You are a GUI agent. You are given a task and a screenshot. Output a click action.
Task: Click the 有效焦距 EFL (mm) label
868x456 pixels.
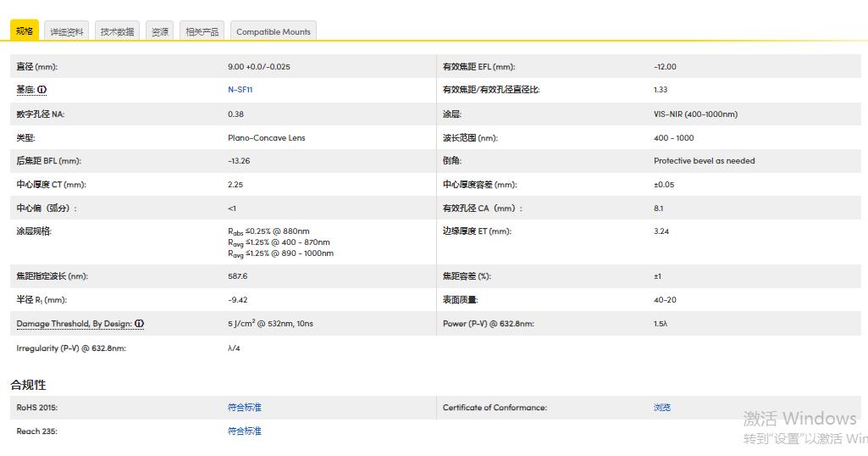coord(478,66)
